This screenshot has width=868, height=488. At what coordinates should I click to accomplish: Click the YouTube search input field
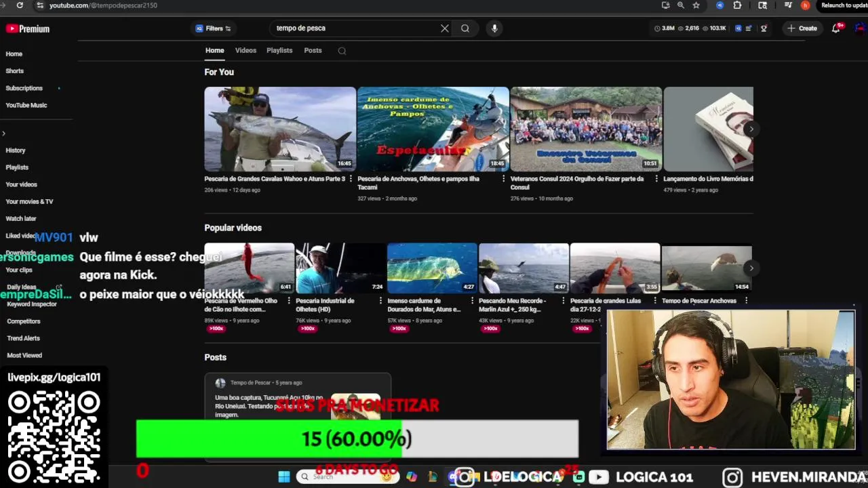356,28
